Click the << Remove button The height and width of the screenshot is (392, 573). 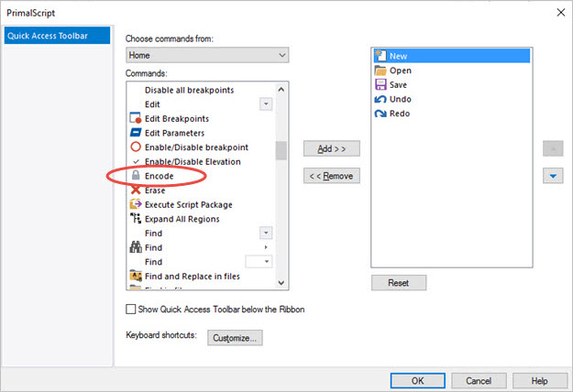(x=332, y=176)
